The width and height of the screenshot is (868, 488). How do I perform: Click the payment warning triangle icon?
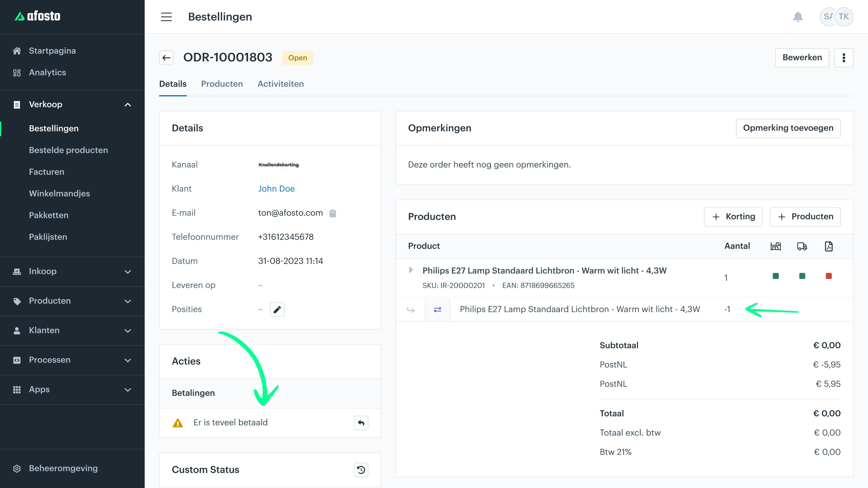click(178, 423)
